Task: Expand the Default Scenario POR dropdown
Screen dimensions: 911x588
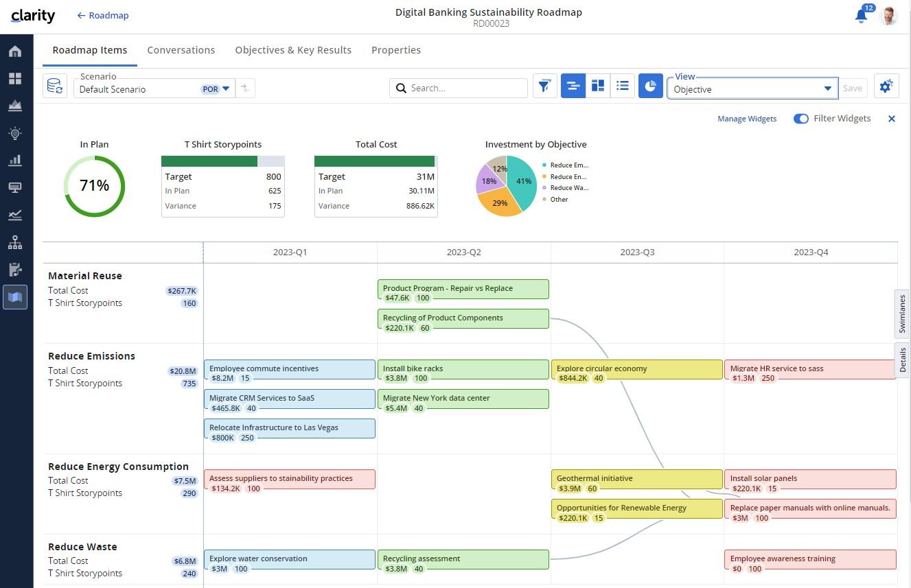Action: pyautogui.click(x=225, y=89)
